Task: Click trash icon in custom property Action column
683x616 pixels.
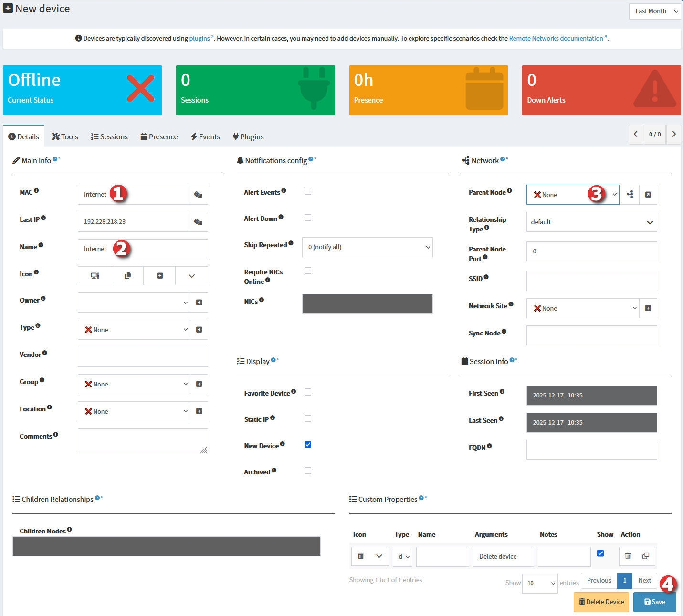Action: tap(628, 556)
